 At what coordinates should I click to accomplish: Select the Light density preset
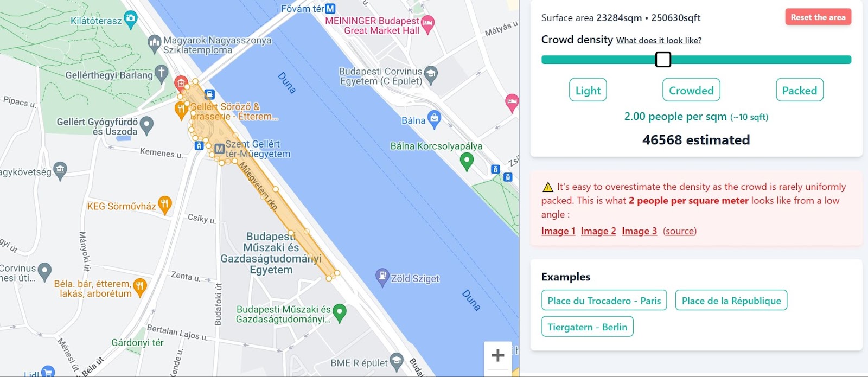tap(588, 90)
